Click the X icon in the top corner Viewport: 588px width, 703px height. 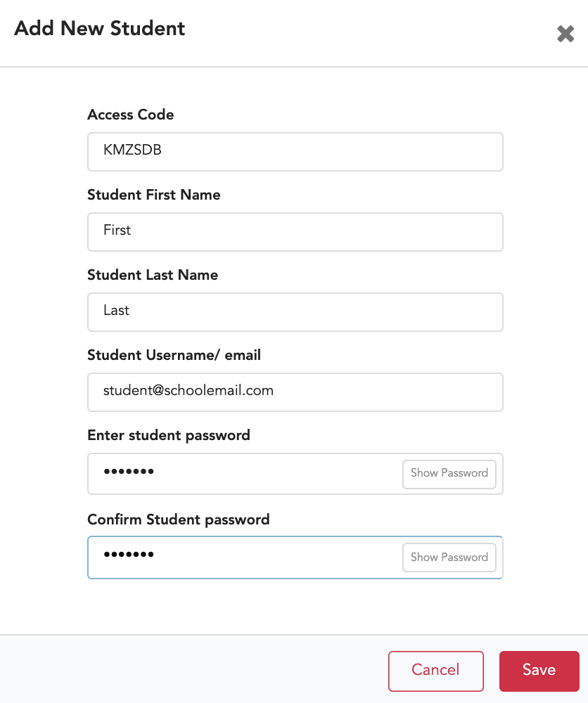(x=565, y=33)
